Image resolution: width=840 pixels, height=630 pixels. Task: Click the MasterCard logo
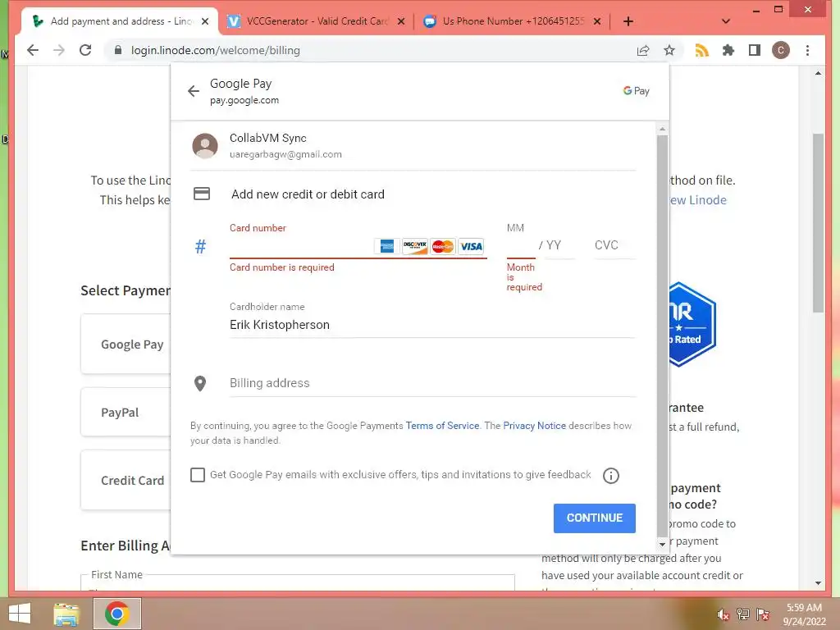pyautogui.click(x=442, y=246)
